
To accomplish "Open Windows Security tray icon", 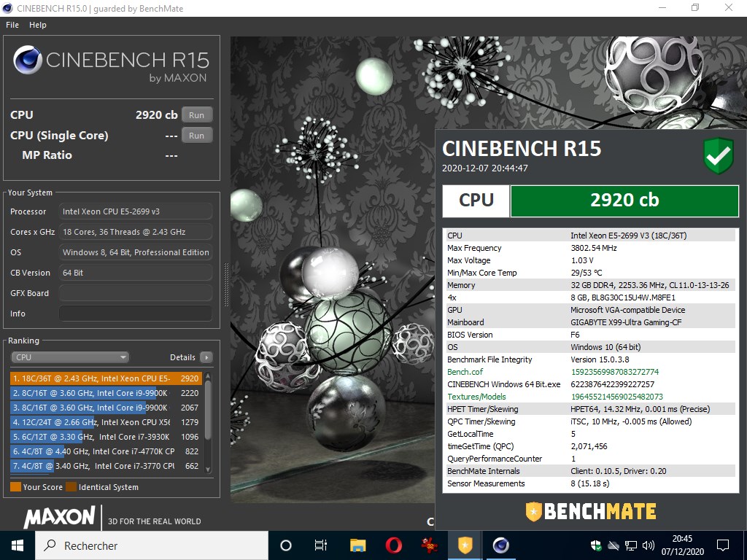I will pos(596,545).
